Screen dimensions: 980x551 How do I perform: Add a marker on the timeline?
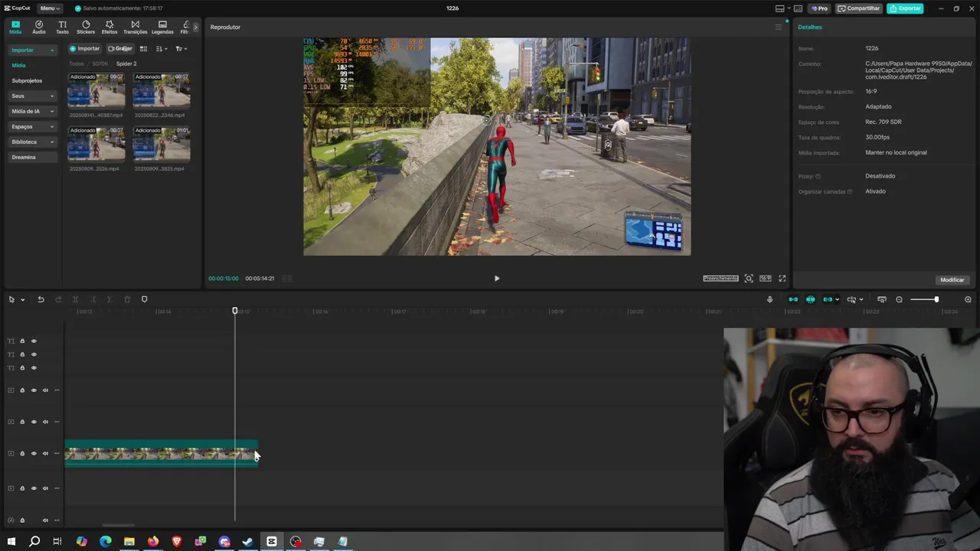click(144, 299)
